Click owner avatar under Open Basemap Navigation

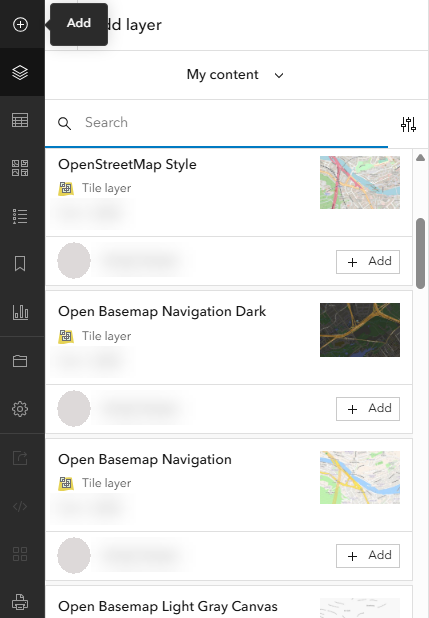(74, 555)
